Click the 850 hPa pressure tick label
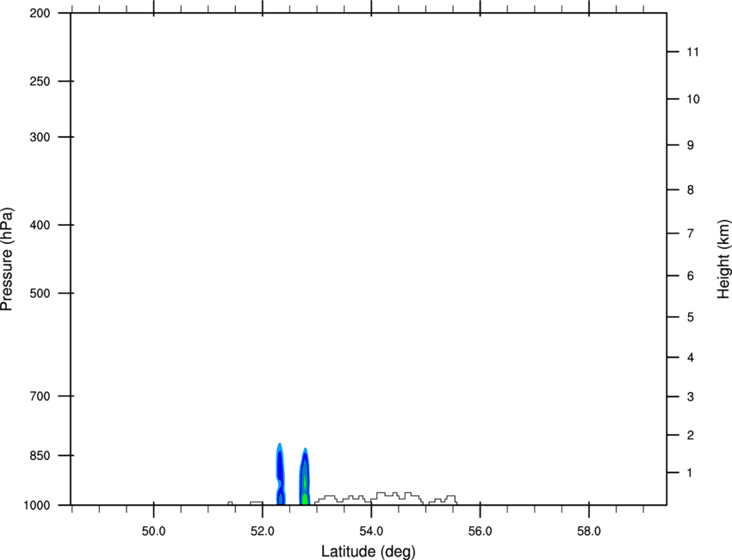 point(40,456)
